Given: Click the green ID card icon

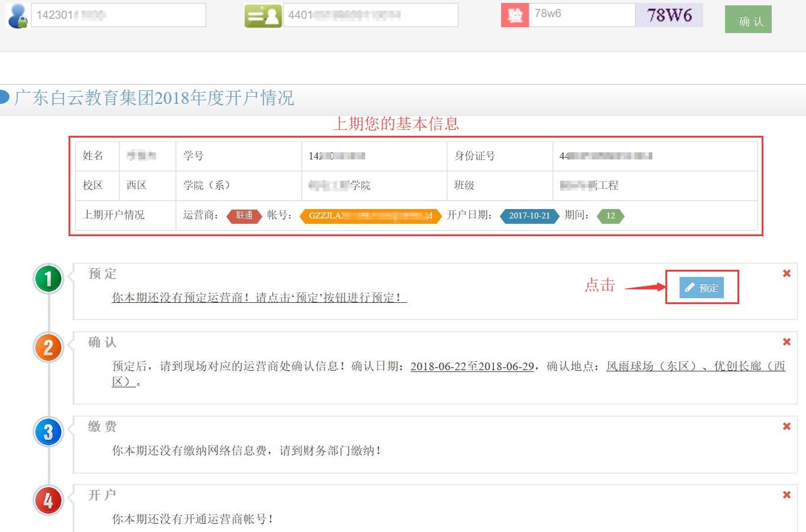Looking at the screenshot, I should click(x=263, y=16).
